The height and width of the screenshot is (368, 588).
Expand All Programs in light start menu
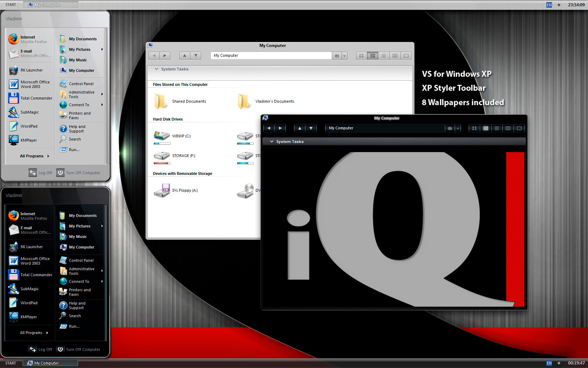pos(34,156)
